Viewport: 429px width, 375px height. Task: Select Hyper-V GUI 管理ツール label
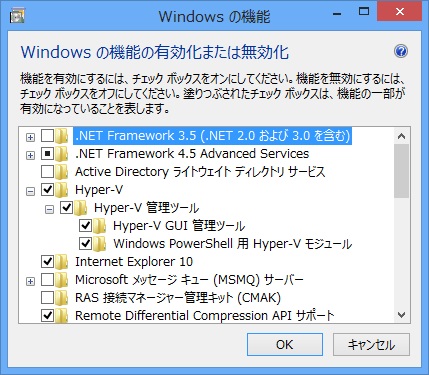tap(179, 226)
